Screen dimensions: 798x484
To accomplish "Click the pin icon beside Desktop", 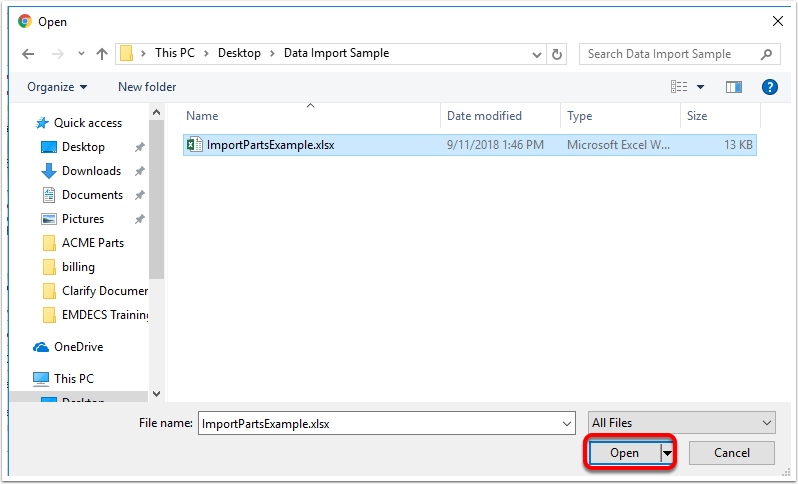I will click(x=139, y=147).
